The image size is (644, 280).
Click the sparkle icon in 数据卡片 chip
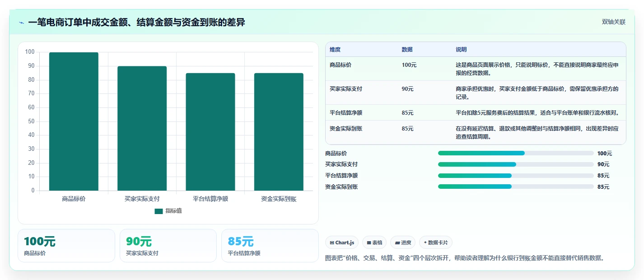(x=425, y=243)
